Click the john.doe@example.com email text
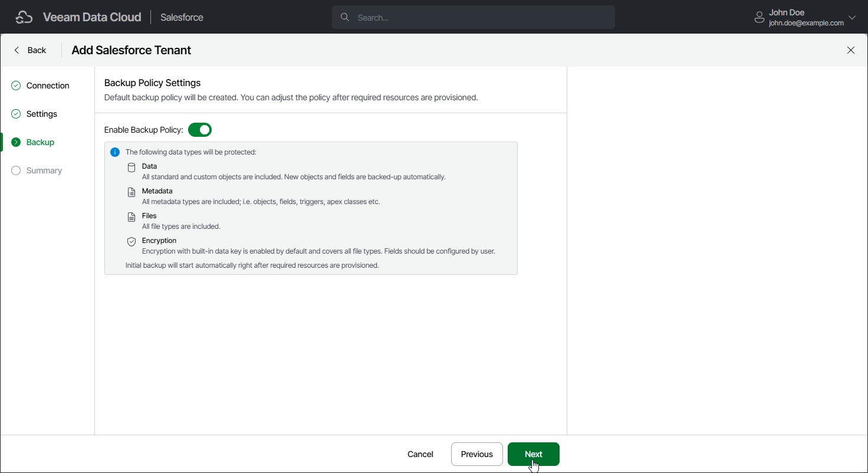Screen dimensions: 868x473 point(806,23)
